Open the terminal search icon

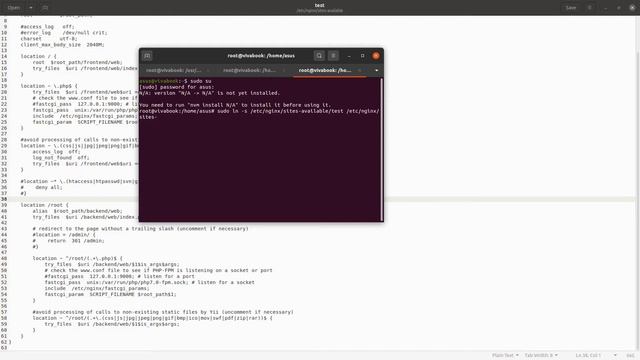coord(319,56)
